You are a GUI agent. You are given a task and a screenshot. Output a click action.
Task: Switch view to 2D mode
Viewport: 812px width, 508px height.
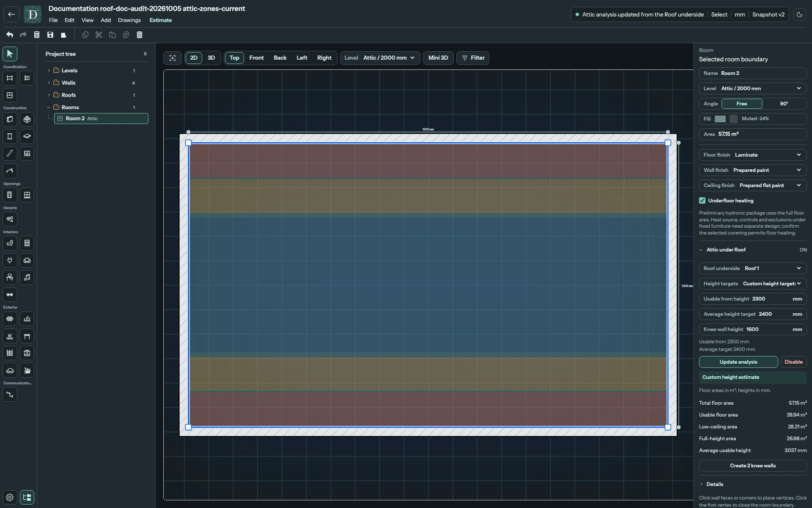[194, 58]
